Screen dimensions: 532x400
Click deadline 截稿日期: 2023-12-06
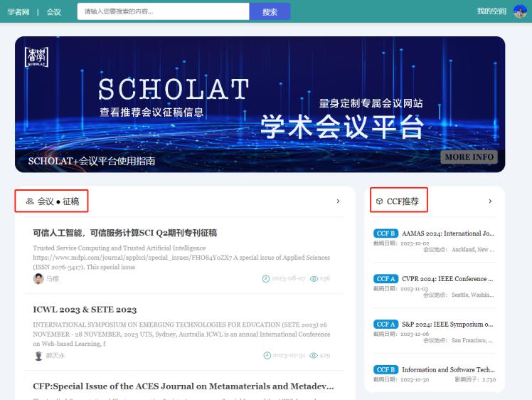pyautogui.click(x=401, y=334)
